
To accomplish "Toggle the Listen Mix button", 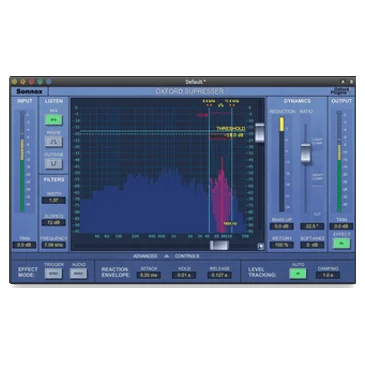I will (x=54, y=119).
